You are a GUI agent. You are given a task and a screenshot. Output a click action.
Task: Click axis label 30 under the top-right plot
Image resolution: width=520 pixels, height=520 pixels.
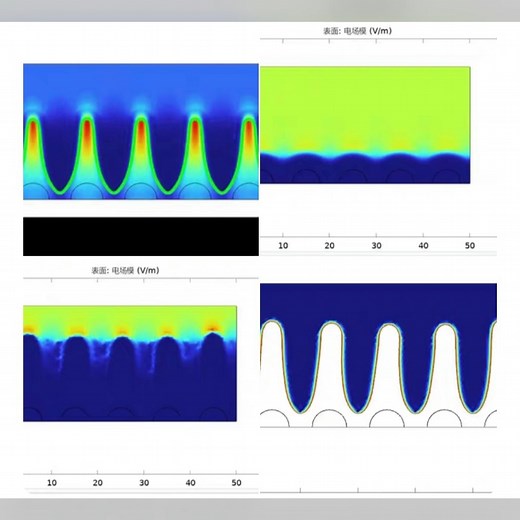tap(376, 246)
